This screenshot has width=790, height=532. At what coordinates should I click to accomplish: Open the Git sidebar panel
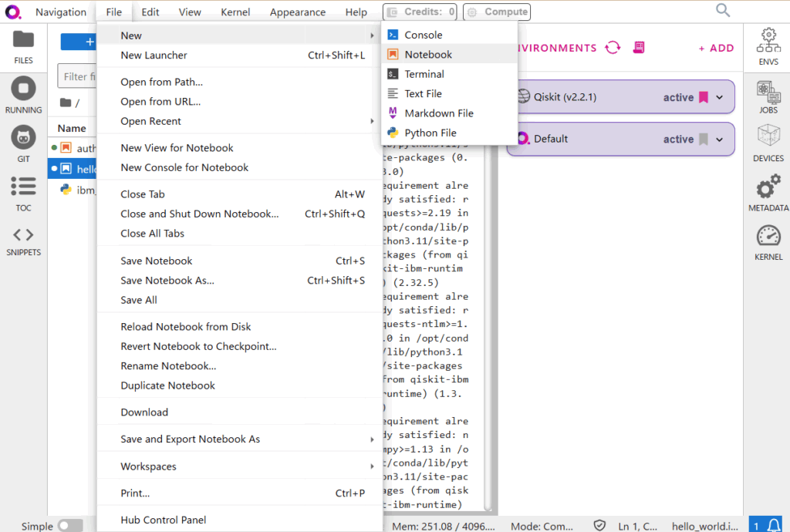23,144
